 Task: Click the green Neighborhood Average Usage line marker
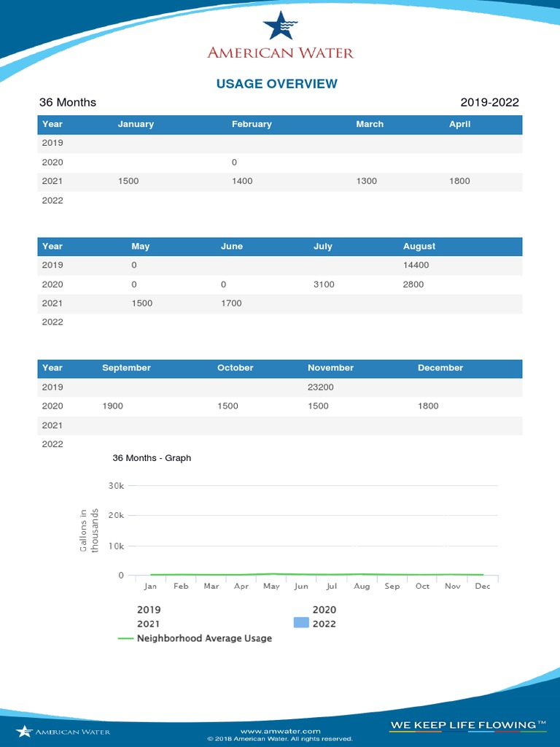125,638
